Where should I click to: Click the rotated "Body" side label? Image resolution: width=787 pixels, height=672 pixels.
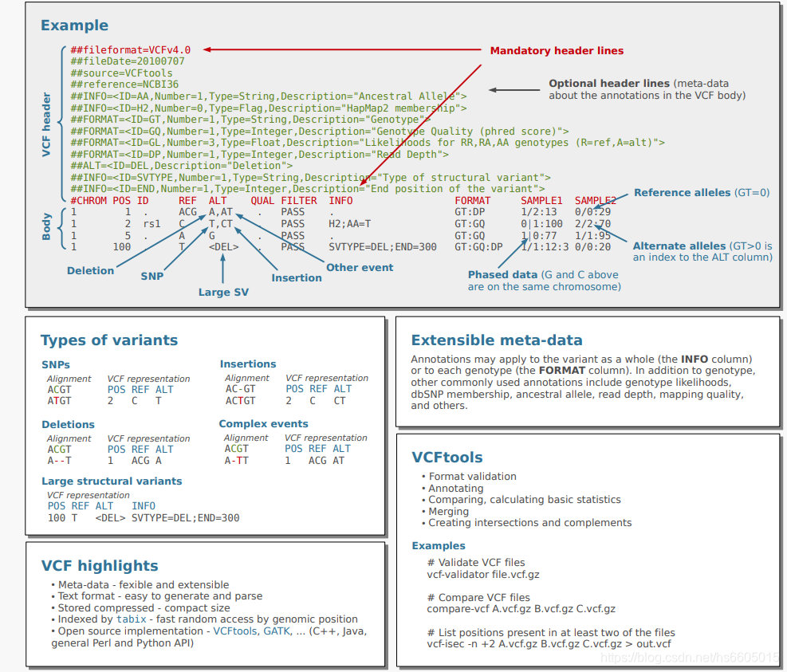[46, 226]
